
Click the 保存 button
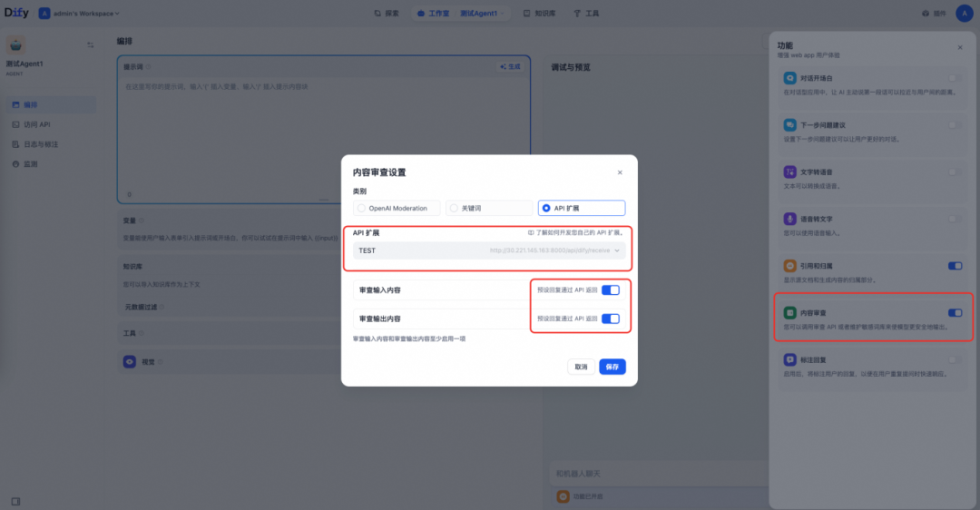(612, 367)
